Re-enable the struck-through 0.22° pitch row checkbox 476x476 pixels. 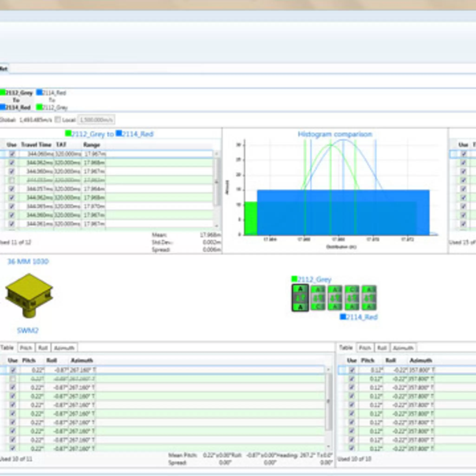13,379
